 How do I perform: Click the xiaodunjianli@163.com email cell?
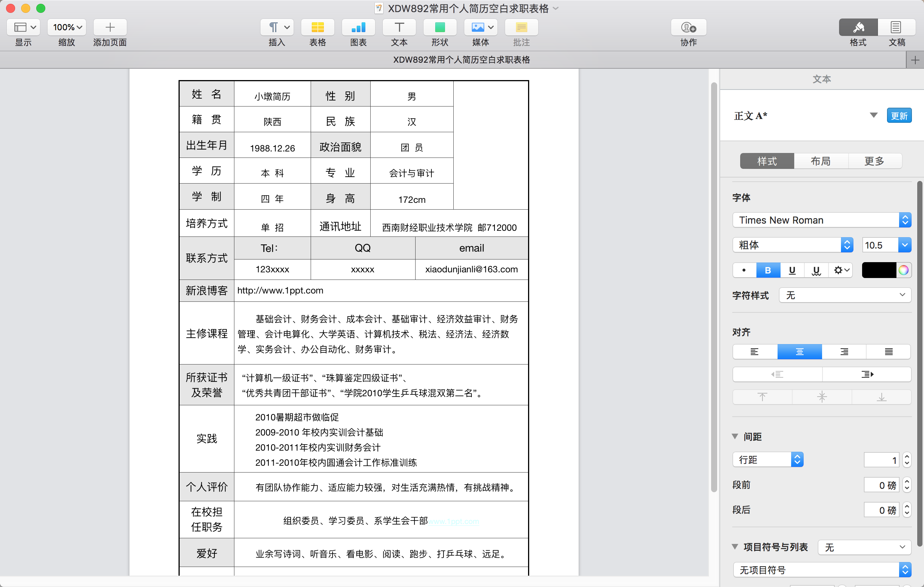click(x=471, y=269)
